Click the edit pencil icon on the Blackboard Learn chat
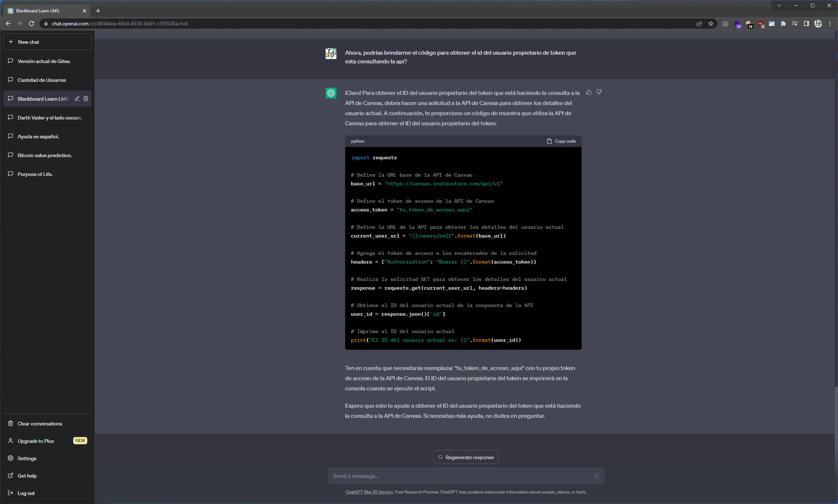Image resolution: width=838 pixels, height=504 pixels. coord(77,98)
